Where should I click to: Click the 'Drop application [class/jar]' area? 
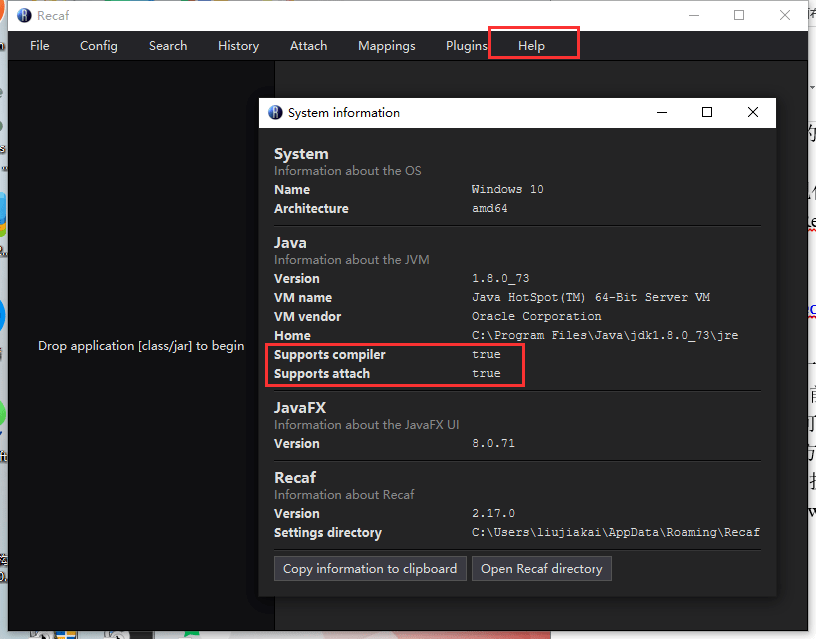click(141, 346)
